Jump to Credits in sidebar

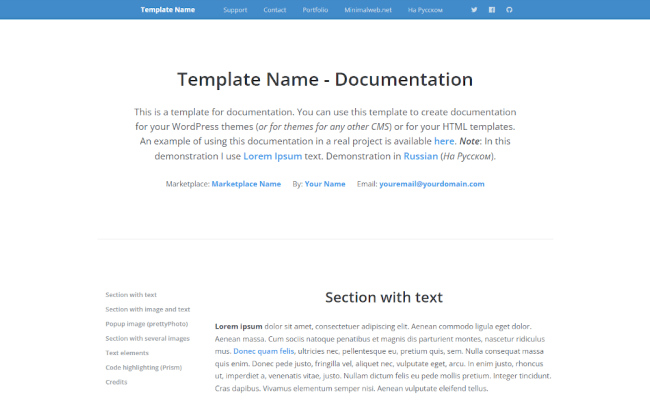pos(116,382)
